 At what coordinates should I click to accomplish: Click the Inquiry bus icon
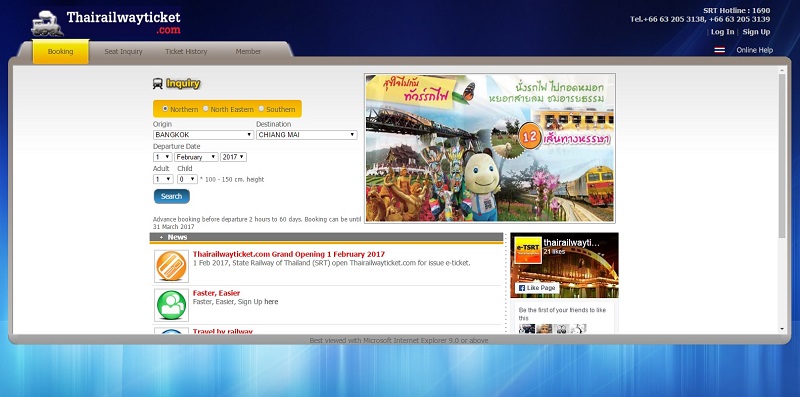[158, 84]
